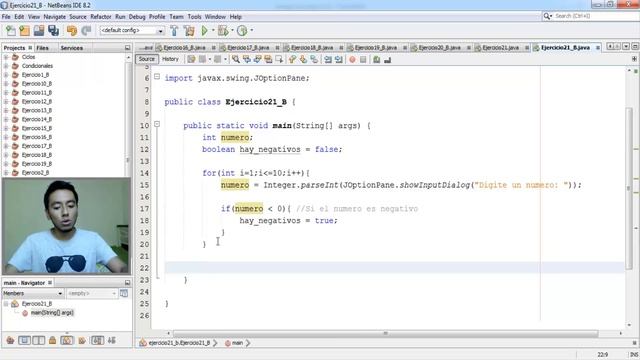
Task: Click the History view button
Action: [170, 59]
